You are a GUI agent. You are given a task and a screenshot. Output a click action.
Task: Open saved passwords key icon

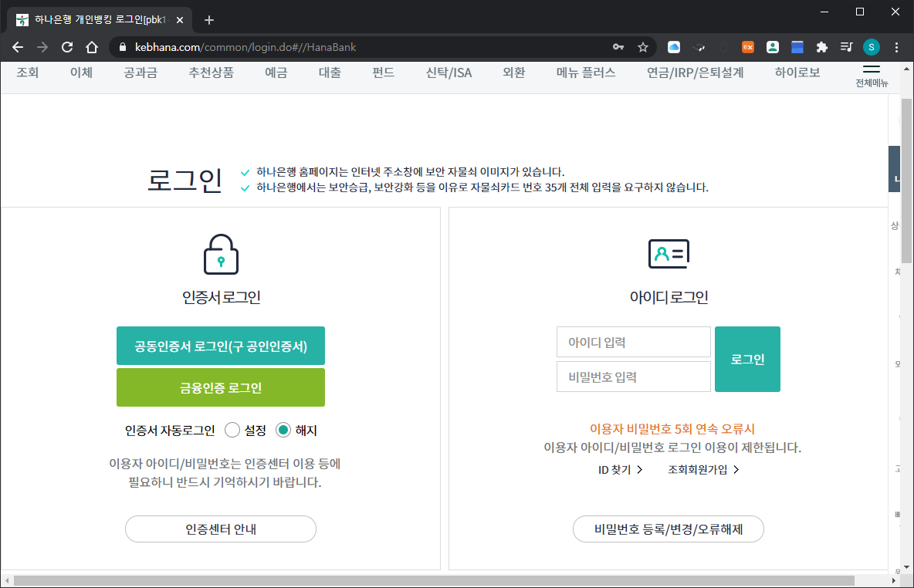coord(618,47)
